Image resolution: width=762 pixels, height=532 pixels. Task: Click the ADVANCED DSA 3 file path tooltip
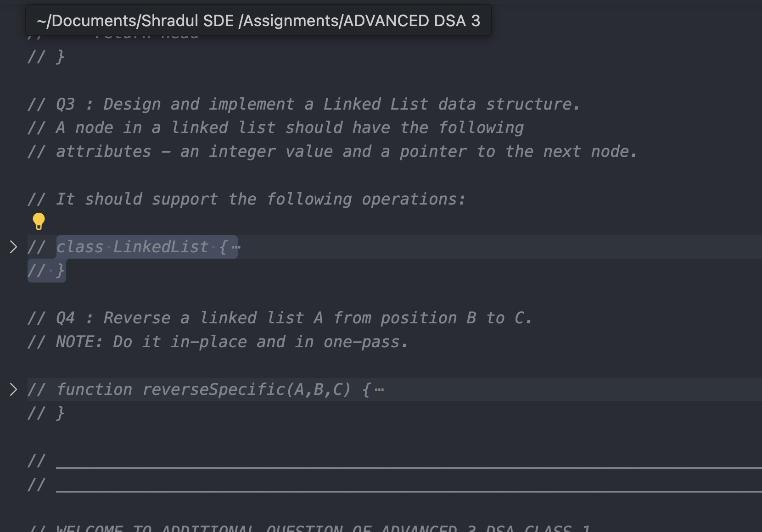[x=258, y=21]
